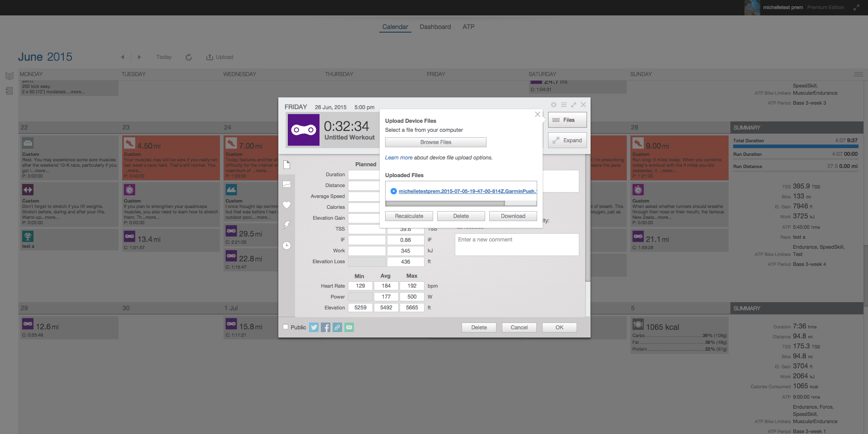Click the workout time 5:00 pm
The image size is (868, 434).
click(364, 107)
